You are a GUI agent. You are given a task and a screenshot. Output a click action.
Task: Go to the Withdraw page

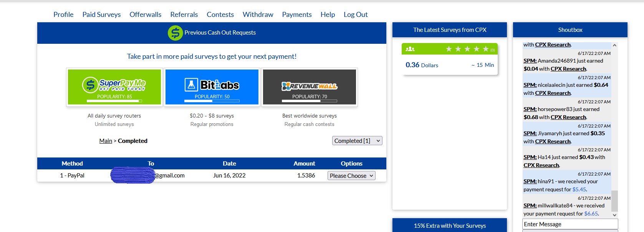[258, 15]
